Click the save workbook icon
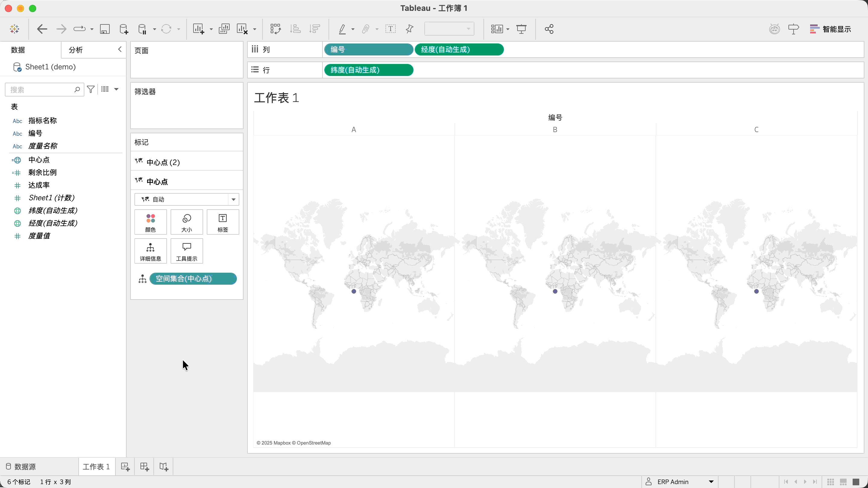This screenshot has height=488, width=868. (105, 29)
